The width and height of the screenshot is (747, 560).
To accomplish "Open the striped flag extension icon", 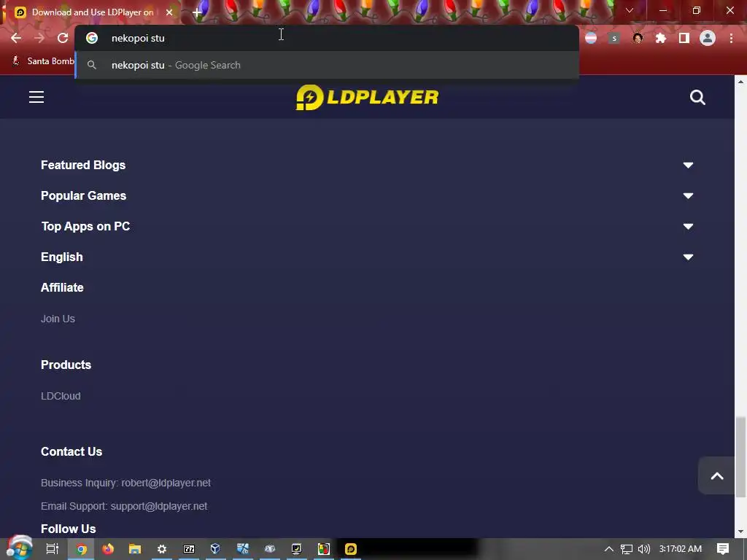I will coord(591,38).
